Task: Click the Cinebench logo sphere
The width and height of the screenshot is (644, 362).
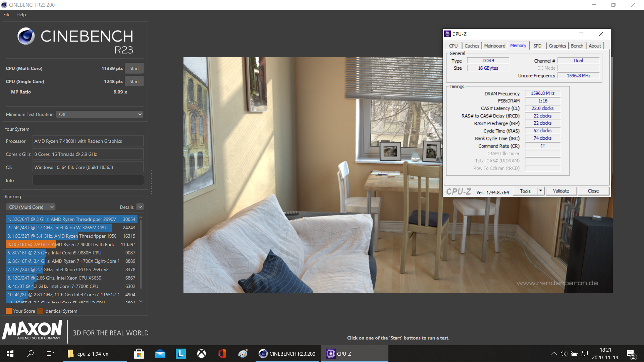Action: (26, 36)
